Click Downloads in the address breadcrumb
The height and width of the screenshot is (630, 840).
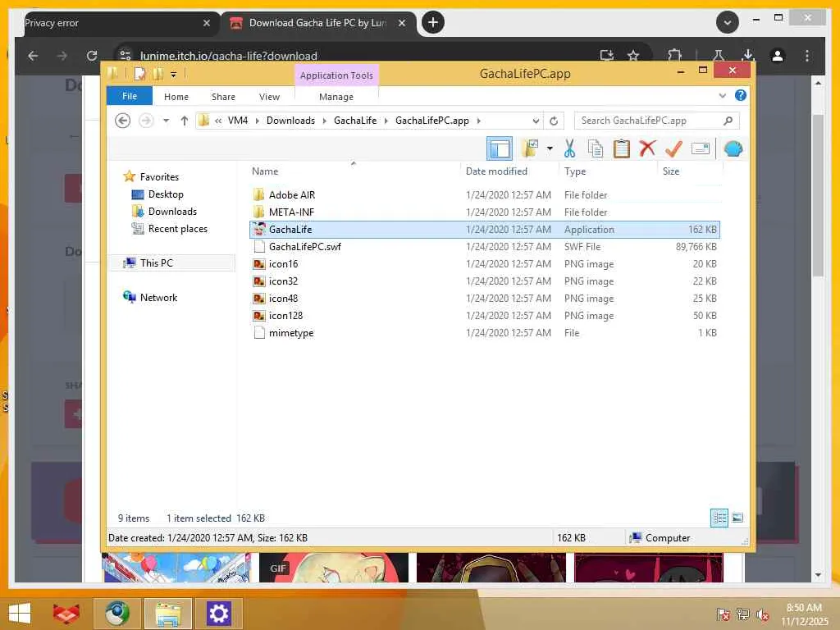point(290,121)
